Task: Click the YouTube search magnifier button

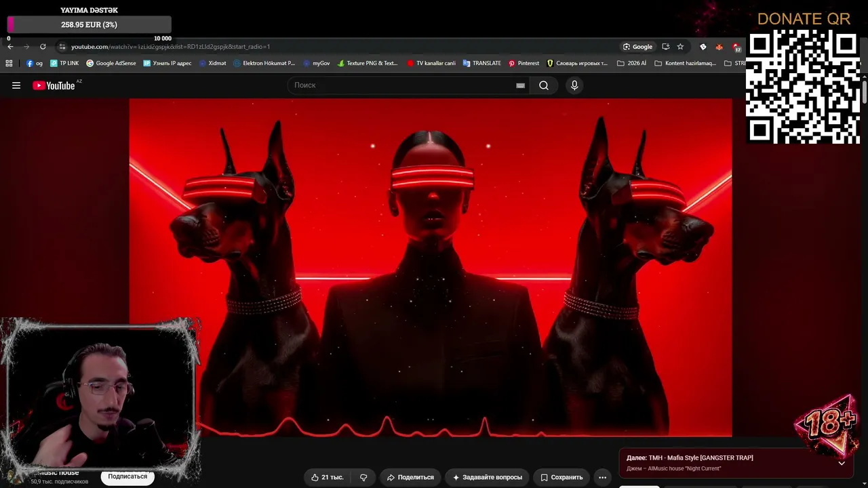Action: tap(544, 85)
